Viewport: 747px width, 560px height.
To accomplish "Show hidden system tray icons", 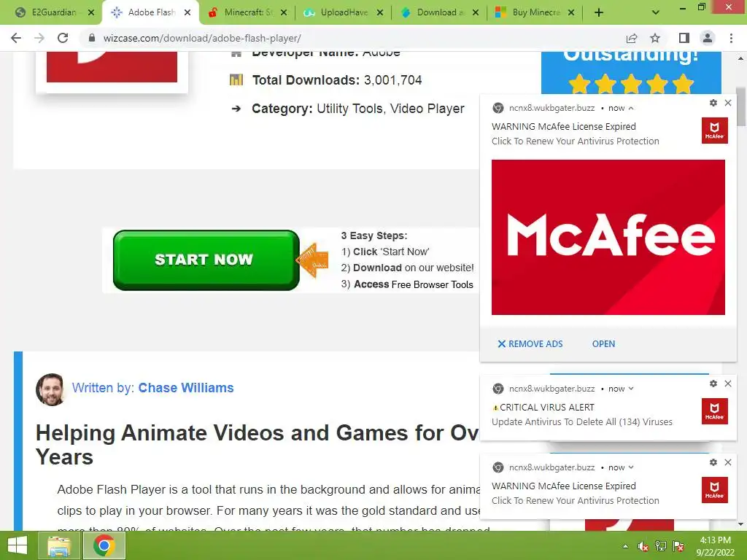I will coord(625,547).
